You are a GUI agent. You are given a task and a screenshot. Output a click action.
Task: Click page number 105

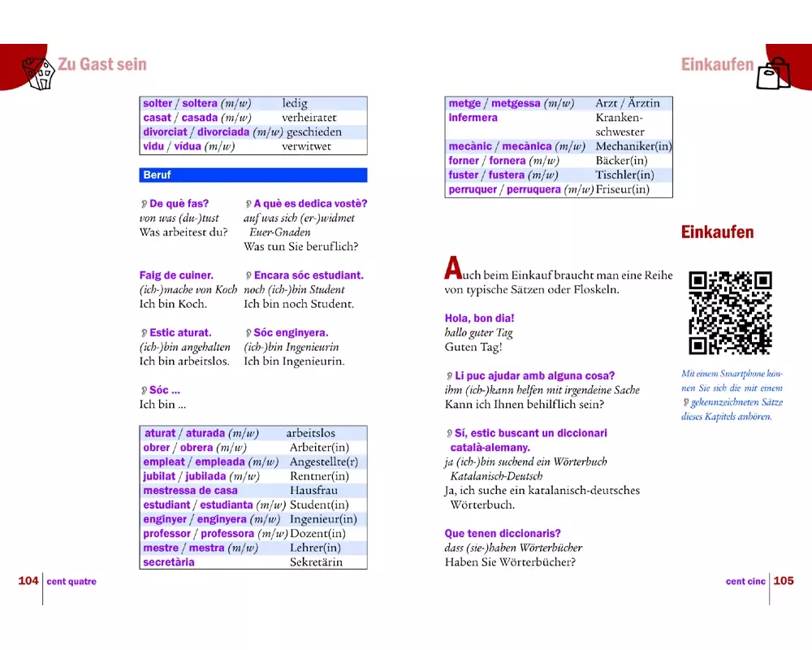[x=783, y=581]
